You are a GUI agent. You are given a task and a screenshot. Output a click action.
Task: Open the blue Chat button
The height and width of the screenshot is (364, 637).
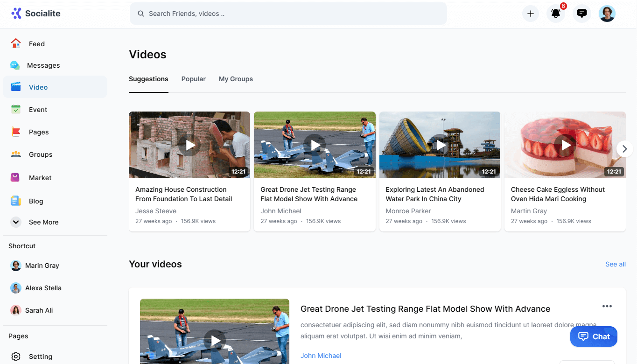(x=594, y=336)
